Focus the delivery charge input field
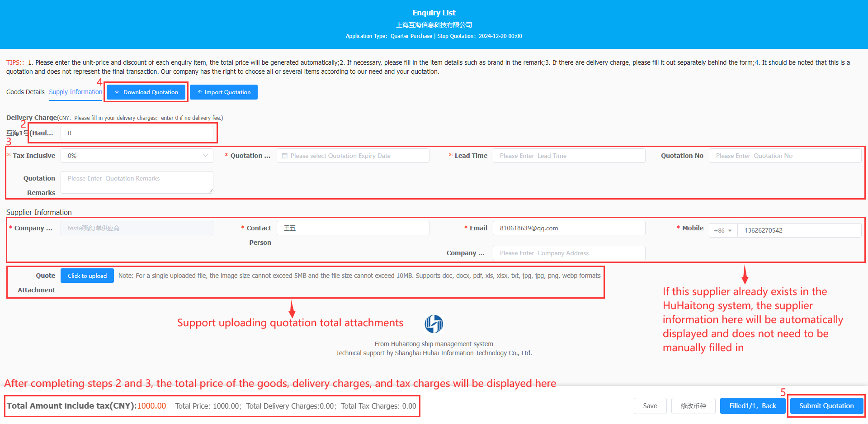This screenshot has height=424, width=868. pos(137,133)
